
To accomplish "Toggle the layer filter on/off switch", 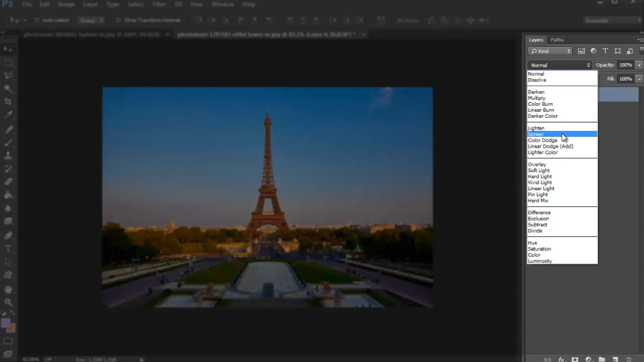I will click(x=641, y=51).
